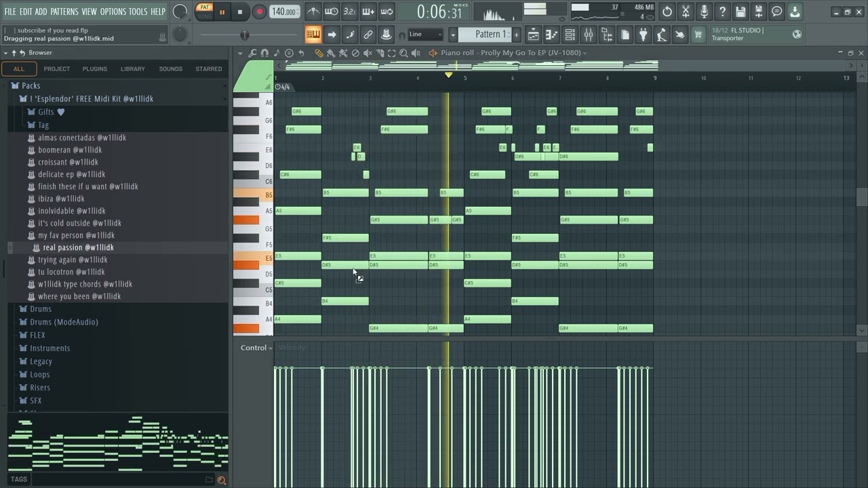The image size is (868, 488).
Task: Select 'delicate ep @w1llidk' midi file
Action: [x=71, y=174]
